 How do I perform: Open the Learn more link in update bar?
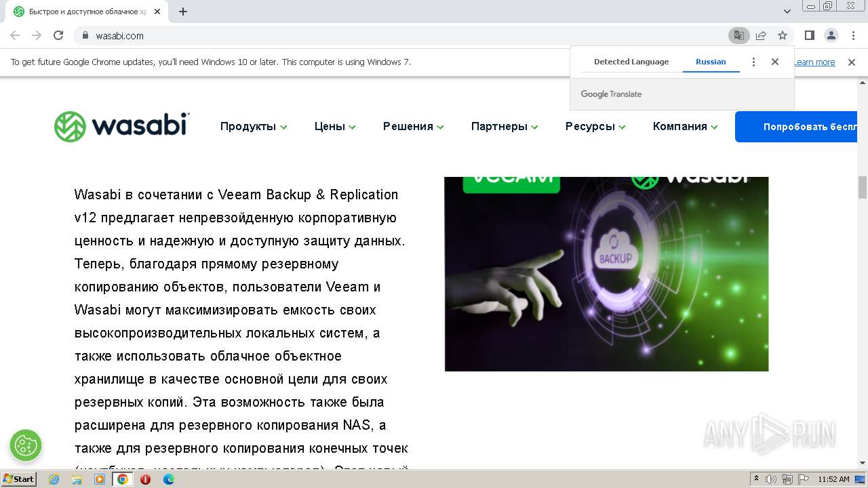[x=814, y=62]
